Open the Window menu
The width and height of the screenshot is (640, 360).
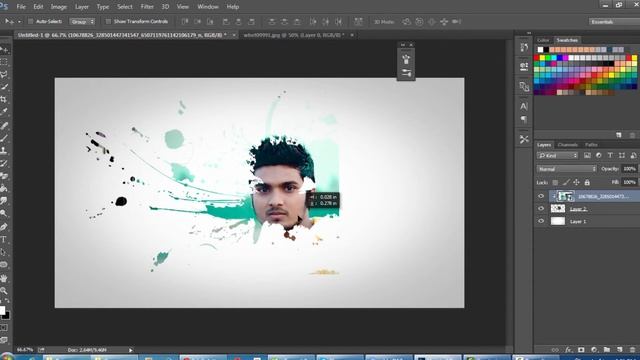[208, 7]
